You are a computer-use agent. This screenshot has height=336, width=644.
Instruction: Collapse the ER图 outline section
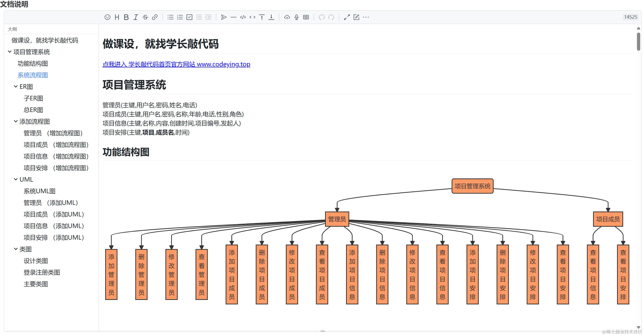point(15,87)
